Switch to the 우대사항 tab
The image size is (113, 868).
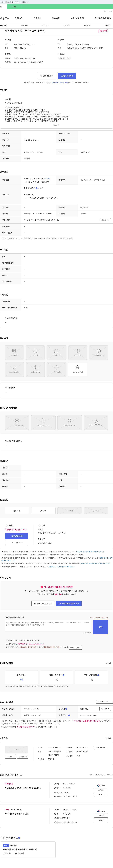tap(45, 26)
